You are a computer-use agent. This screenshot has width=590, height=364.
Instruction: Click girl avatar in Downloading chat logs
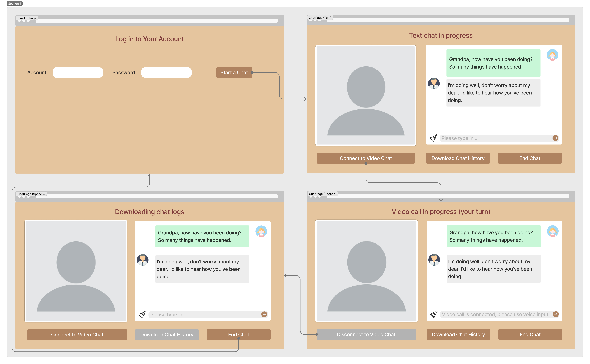pyautogui.click(x=261, y=231)
